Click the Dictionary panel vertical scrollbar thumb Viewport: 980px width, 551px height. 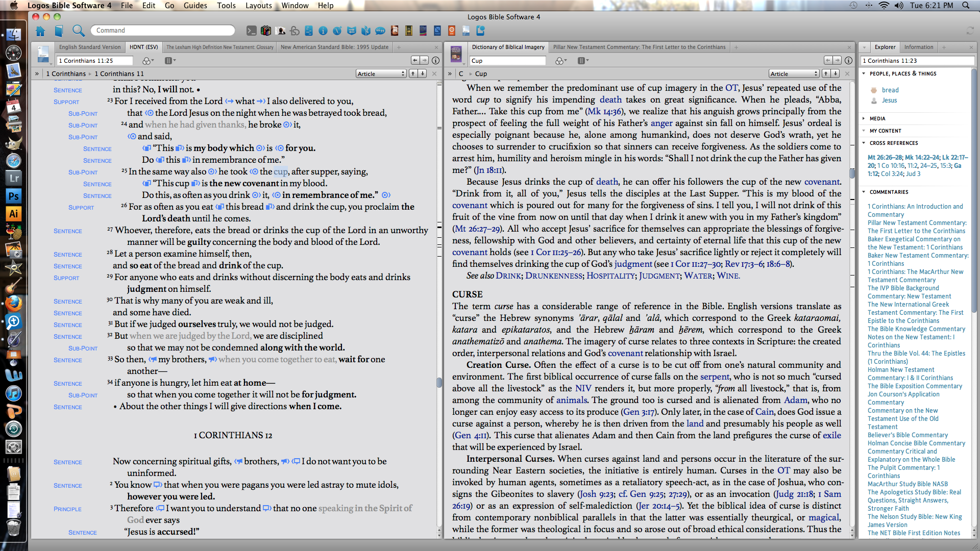[852, 173]
